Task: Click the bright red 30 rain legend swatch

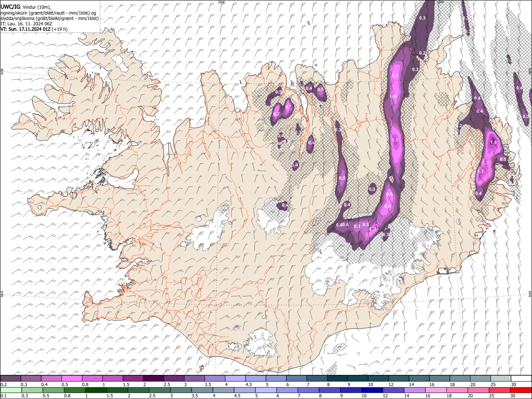Action: 520,390
